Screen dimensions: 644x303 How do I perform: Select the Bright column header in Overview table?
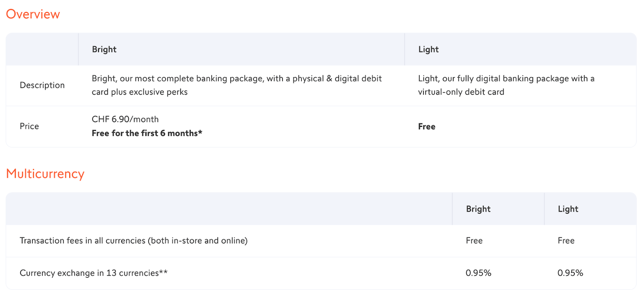(104, 49)
